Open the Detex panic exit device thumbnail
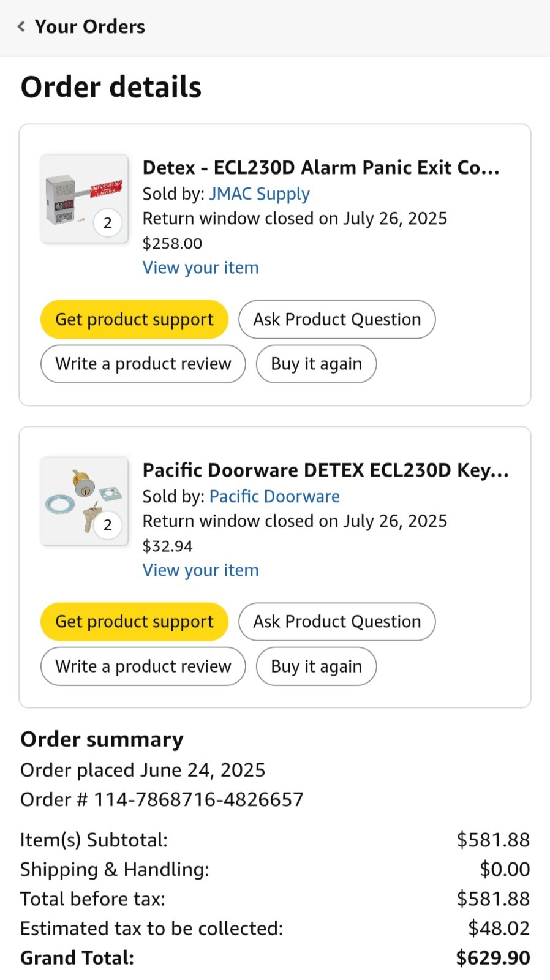The image size is (550, 980). pos(84,198)
